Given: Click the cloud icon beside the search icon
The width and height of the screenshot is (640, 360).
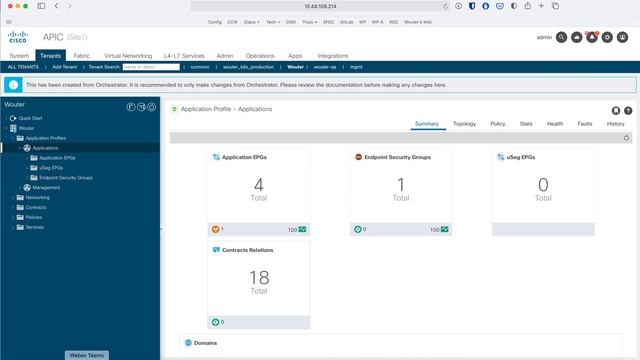Looking at the screenshot, I should [x=576, y=37].
